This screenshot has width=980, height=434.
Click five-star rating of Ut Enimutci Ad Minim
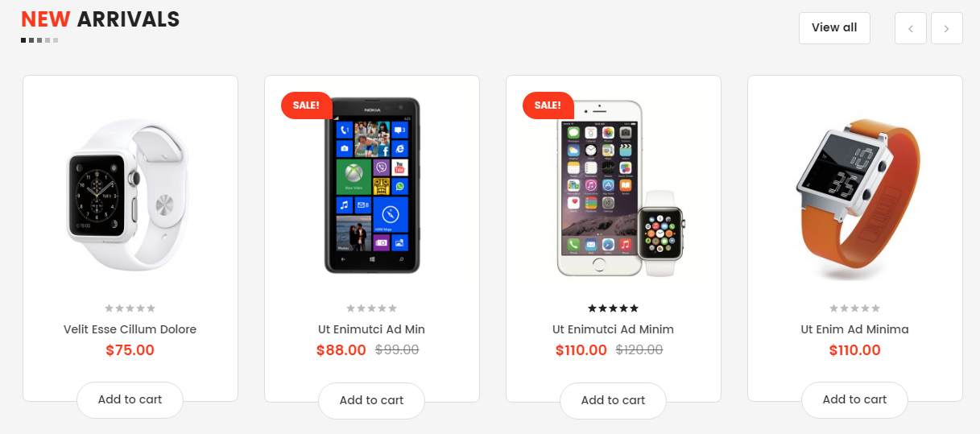[614, 308]
